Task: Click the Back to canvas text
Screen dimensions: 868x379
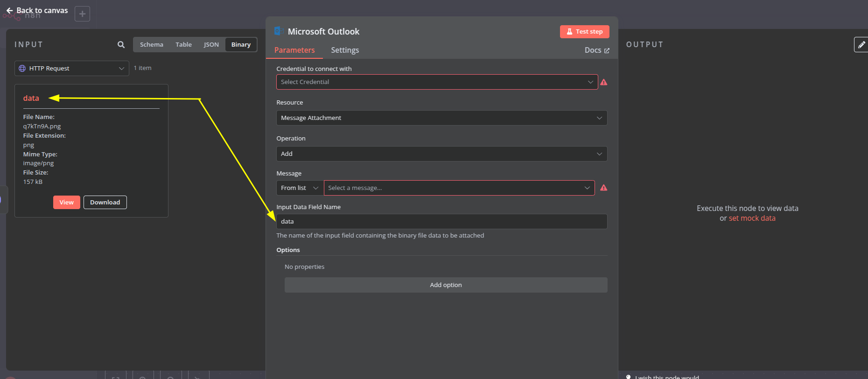Action: 42,10
